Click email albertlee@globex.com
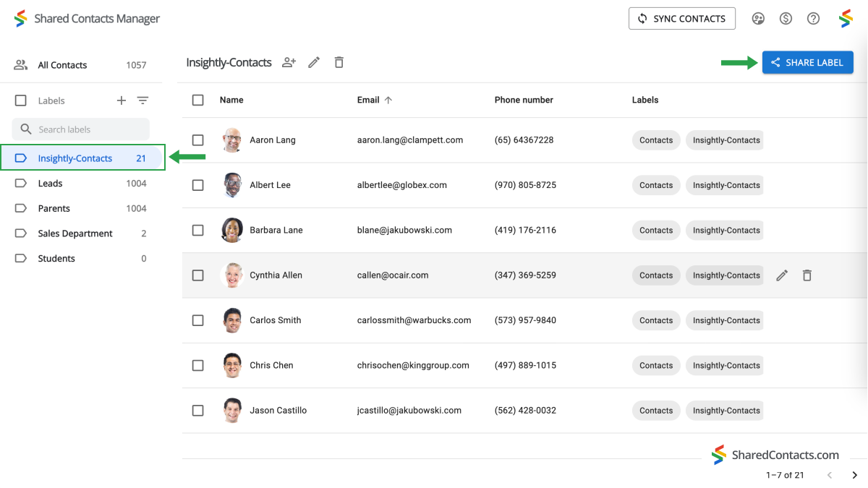 point(402,185)
